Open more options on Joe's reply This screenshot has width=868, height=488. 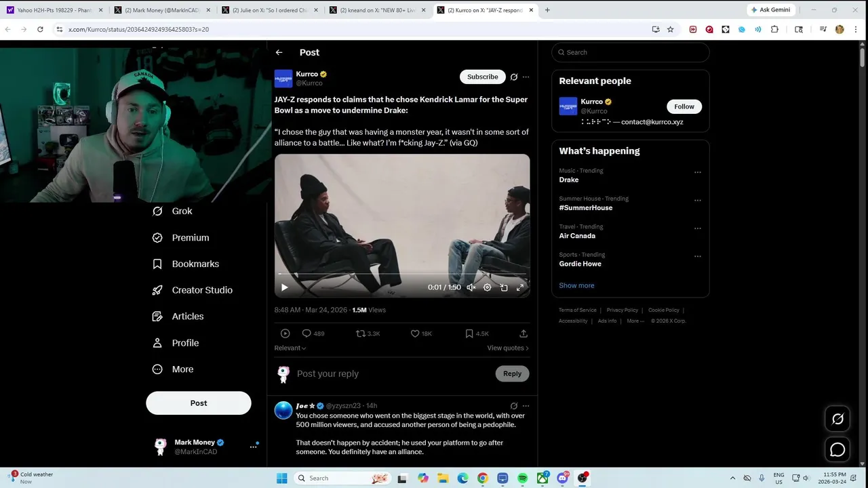point(526,406)
